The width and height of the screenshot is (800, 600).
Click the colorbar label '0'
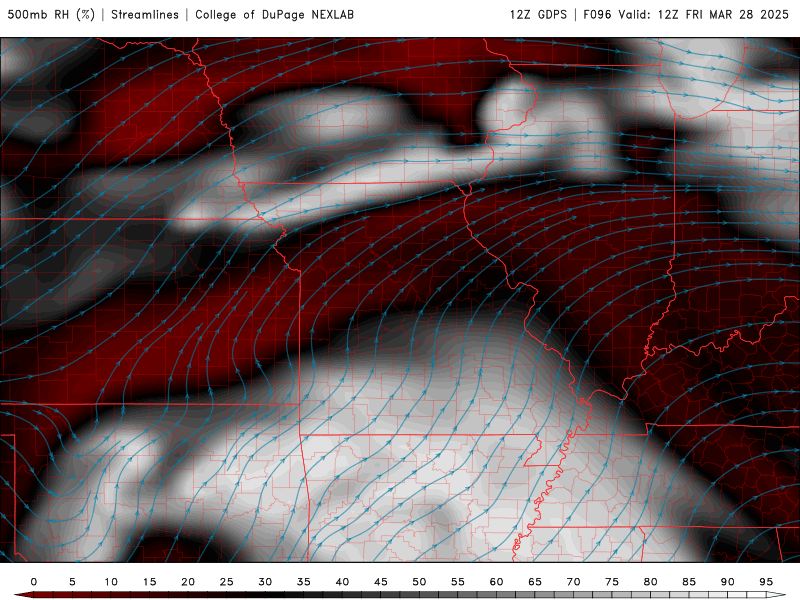tap(34, 582)
